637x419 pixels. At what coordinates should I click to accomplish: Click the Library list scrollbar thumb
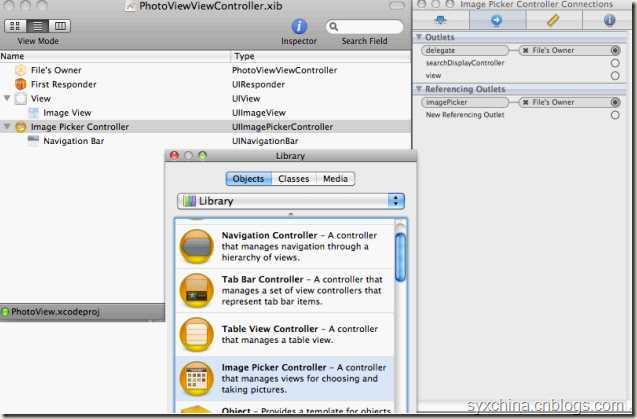point(400,257)
